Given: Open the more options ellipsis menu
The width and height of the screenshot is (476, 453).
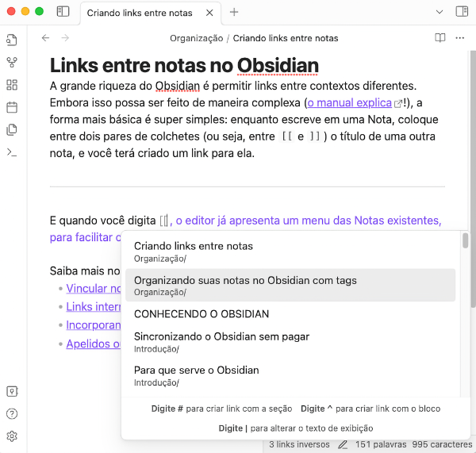Looking at the screenshot, I should [460, 38].
